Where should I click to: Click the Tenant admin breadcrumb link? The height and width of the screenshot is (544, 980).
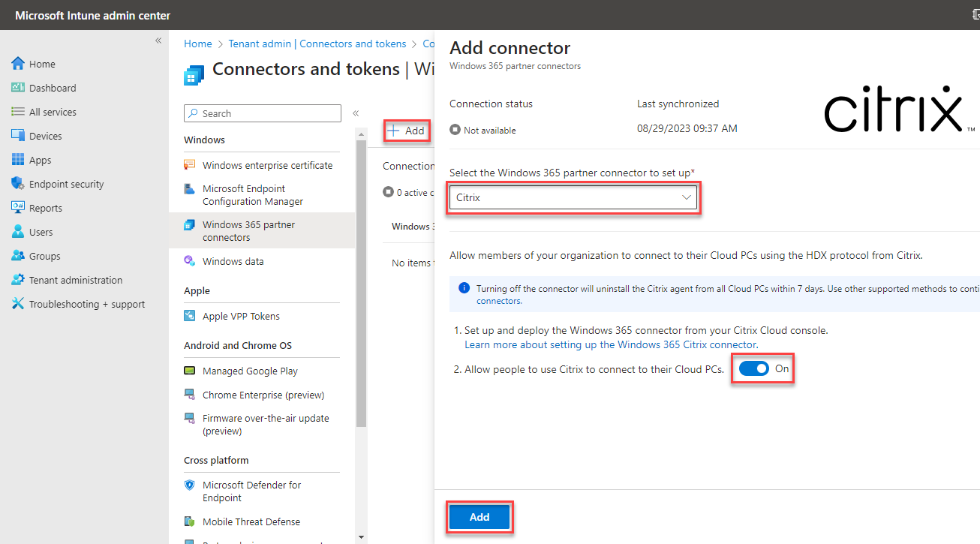(x=317, y=44)
